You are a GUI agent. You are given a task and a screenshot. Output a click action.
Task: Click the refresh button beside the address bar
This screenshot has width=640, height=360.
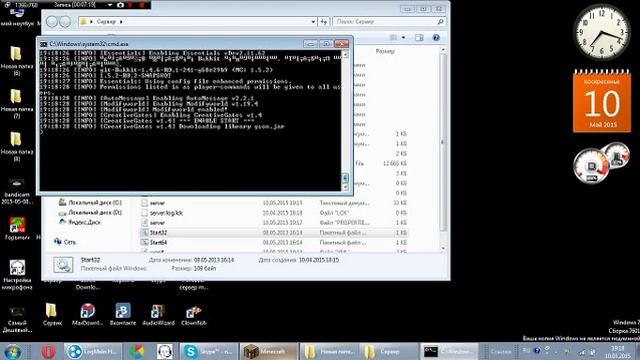(324, 22)
